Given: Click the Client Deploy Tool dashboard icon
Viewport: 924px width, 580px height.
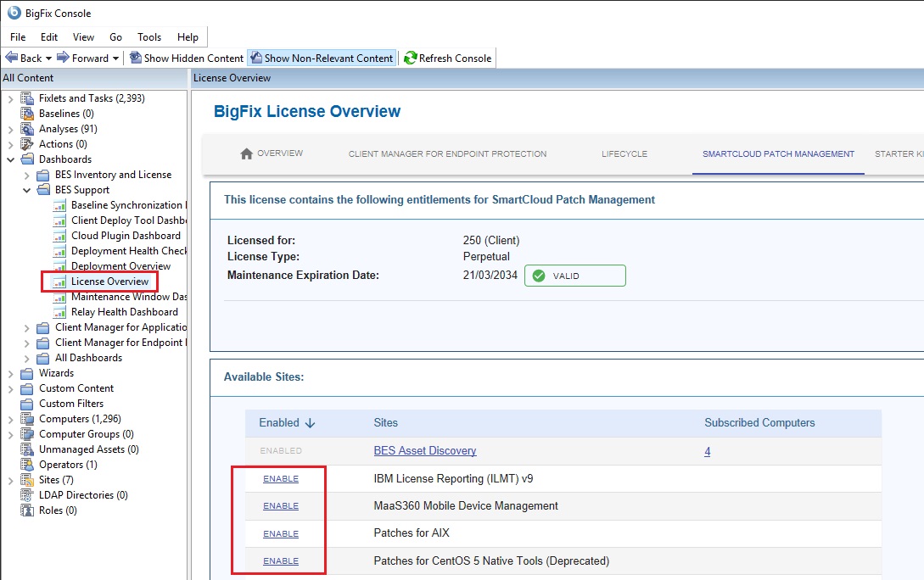Looking at the screenshot, I should coord(59,220).
